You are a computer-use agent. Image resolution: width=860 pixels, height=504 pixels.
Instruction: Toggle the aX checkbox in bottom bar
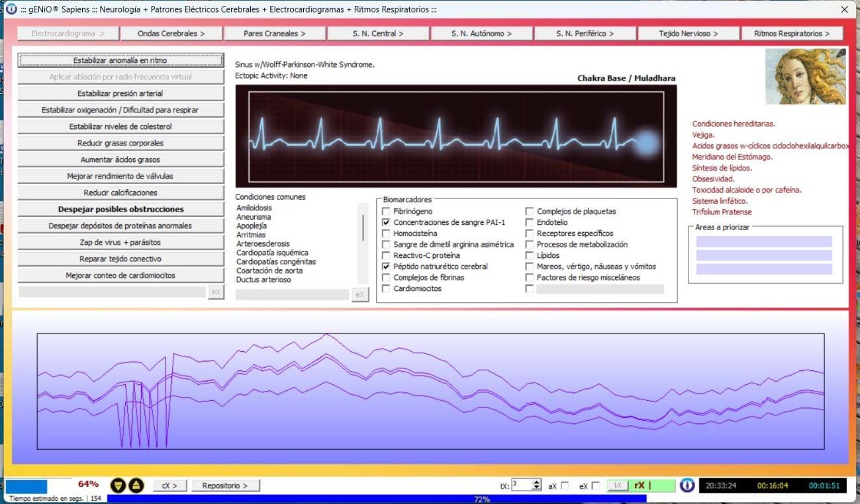[564, 486]
